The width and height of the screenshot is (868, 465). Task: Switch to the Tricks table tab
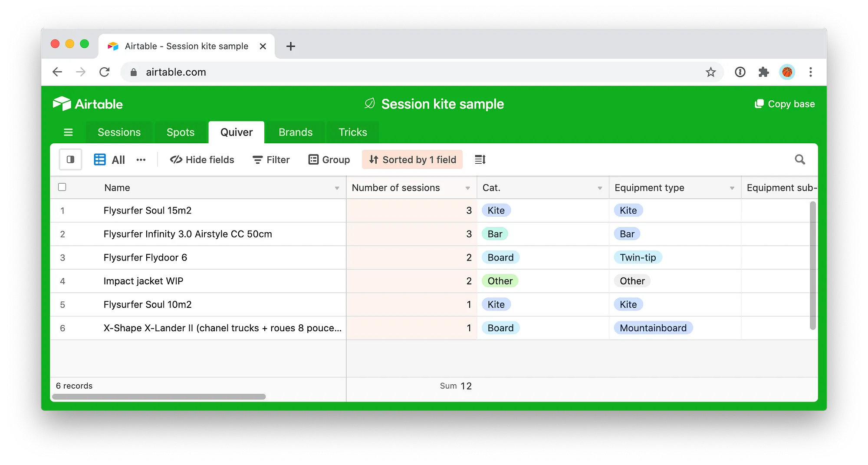coord(353,132)
